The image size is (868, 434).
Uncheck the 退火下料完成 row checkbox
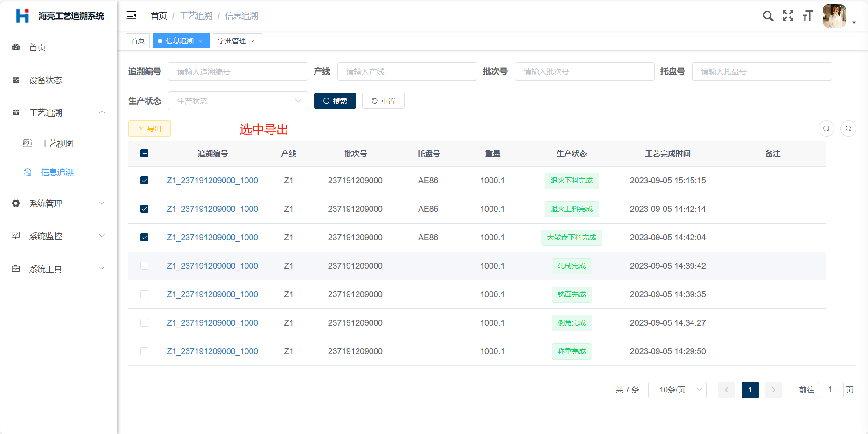(145, 181)
